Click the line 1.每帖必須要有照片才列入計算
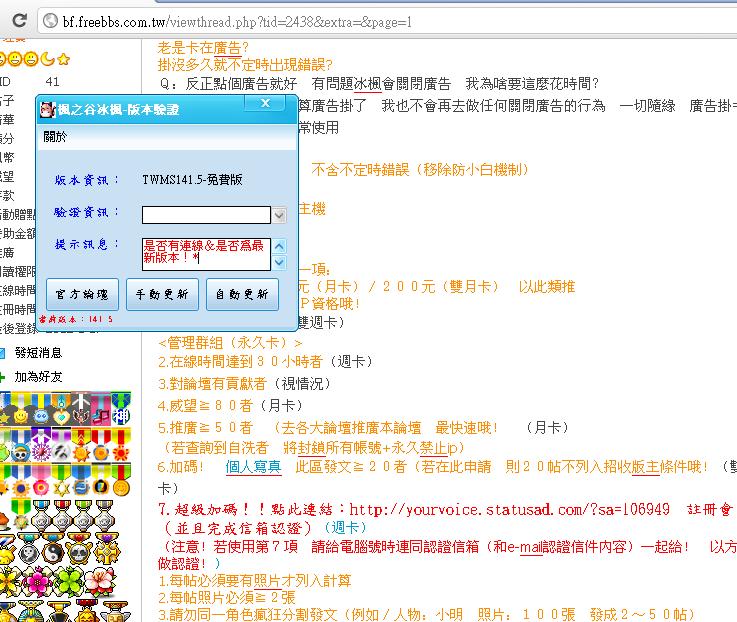737x622 pixels. click(254, 581)
